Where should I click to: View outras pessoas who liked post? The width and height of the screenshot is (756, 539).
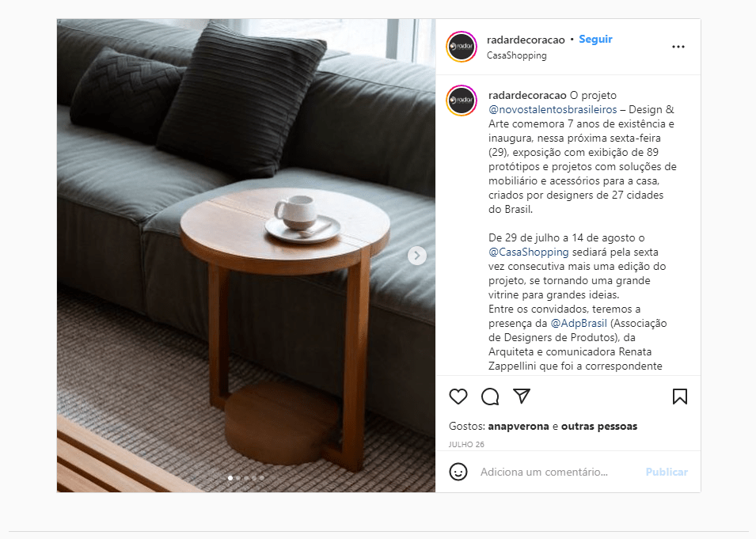click(x=599, y=426)
